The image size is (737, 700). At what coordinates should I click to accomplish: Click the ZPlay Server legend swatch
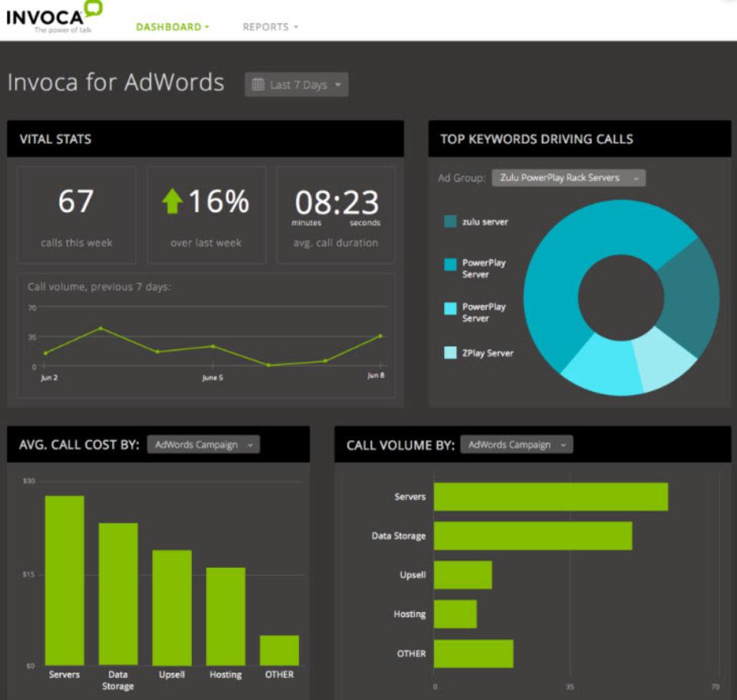[450, 353]
